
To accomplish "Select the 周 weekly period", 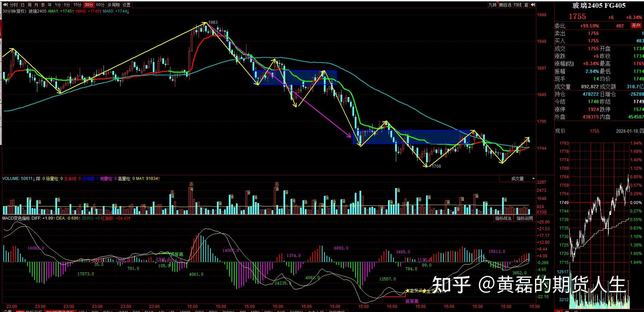I will [30, 5].
